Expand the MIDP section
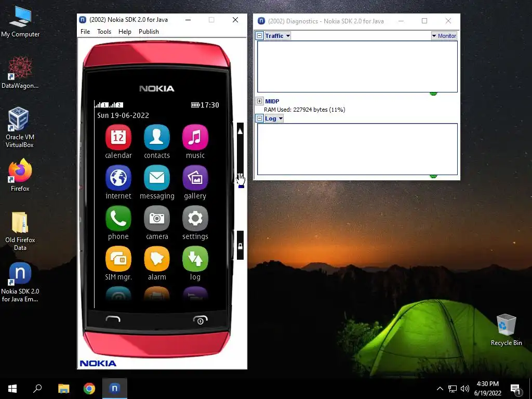Screen dimensions: 532x399 [260, 101]
